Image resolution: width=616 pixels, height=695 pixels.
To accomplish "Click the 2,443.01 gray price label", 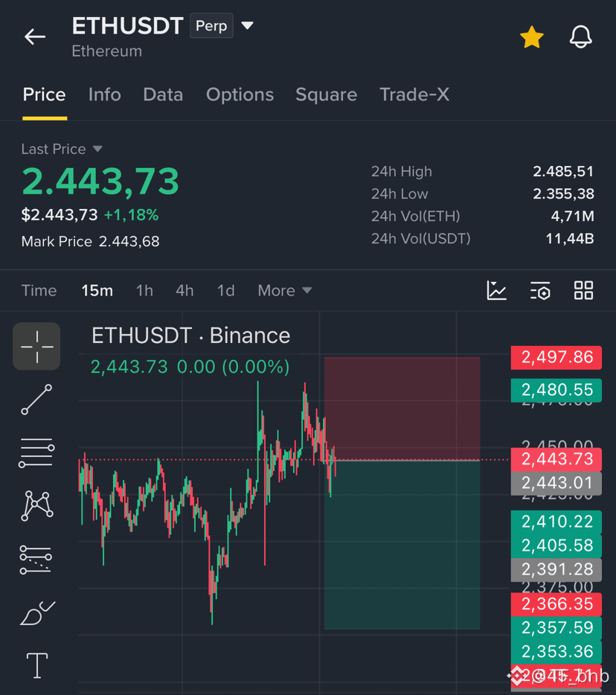I will (x=556, y=483).
